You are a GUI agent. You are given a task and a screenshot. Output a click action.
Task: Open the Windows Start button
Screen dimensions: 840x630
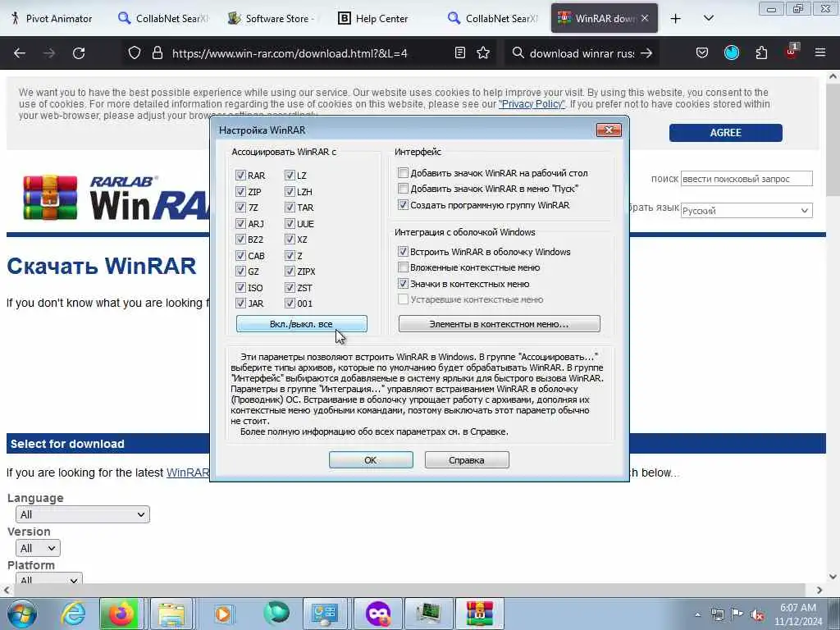(22, 614)
